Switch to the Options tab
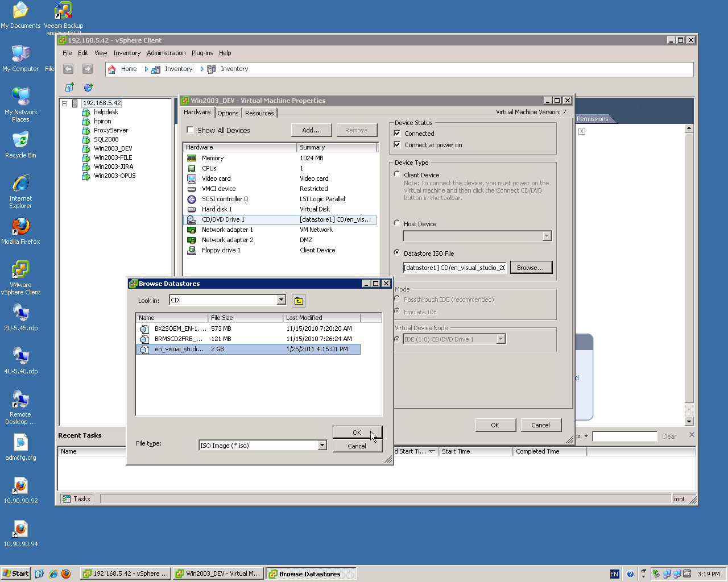The height and width of the screenshot is (582, 728). tap(228, 113)
